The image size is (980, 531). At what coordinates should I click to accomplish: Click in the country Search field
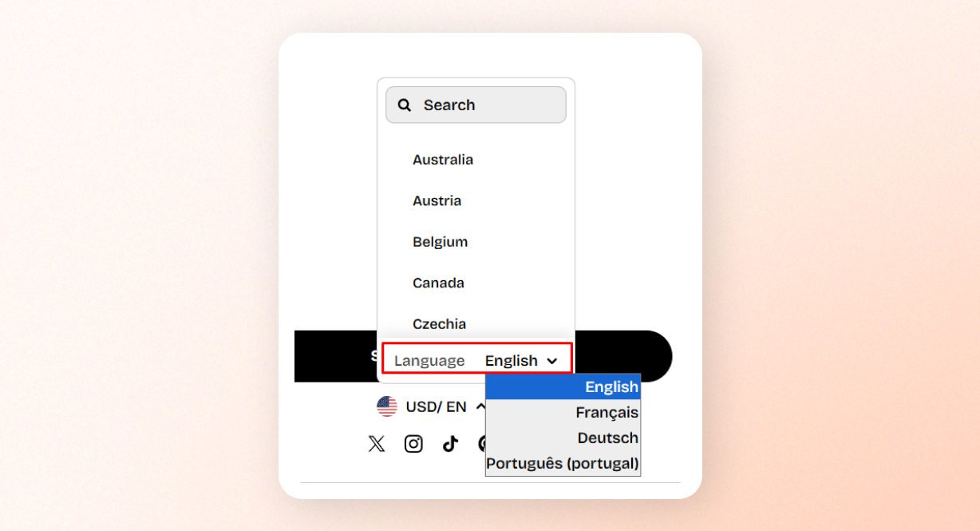click(487, 105)
